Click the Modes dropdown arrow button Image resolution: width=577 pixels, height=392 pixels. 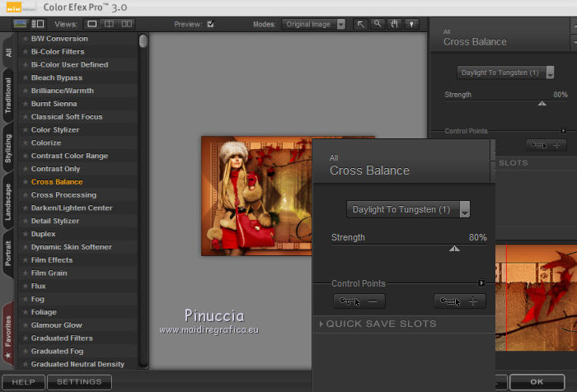click(341, 24)
